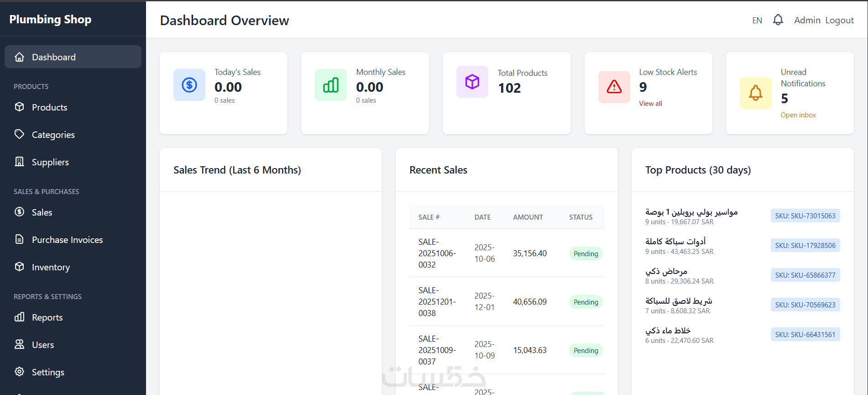Go to Purchase Invoices in sidebar
Image resolution: width=868 pixels, height=395 pixels.
(73, 240)
